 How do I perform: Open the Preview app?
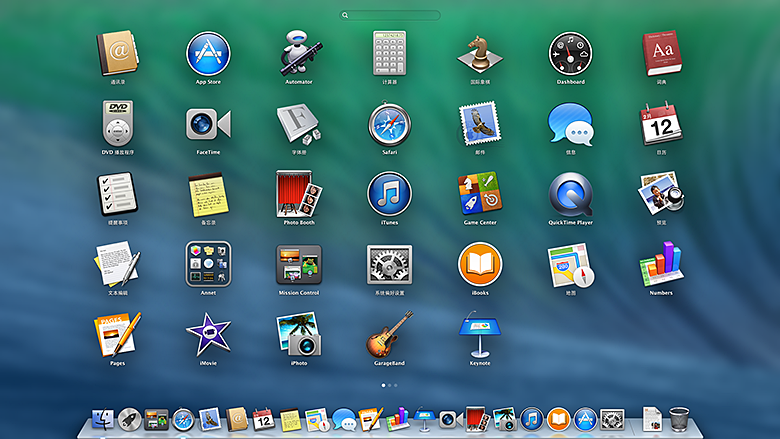(661, 194)
